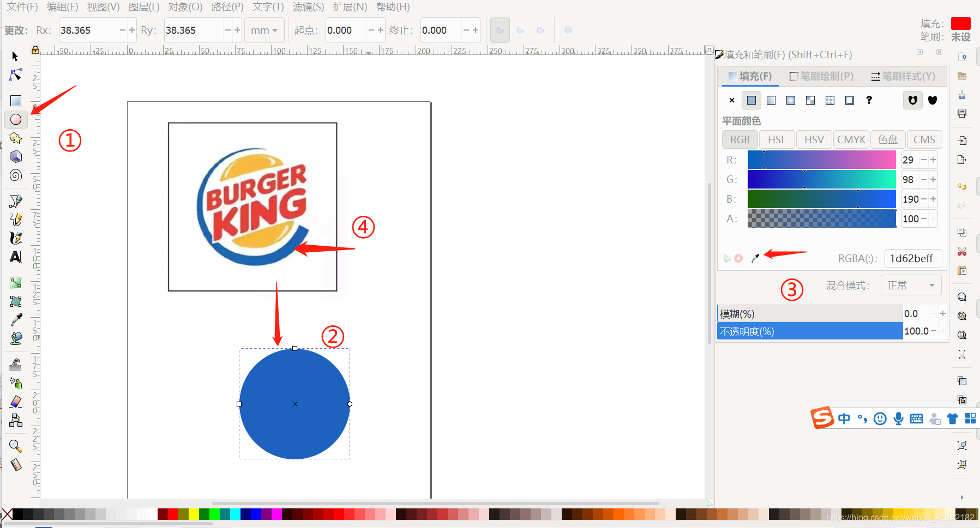This screenshot has height=528, width=980.
Task: Click the scissors Cut icon
Action: click(x=962, y=251)
